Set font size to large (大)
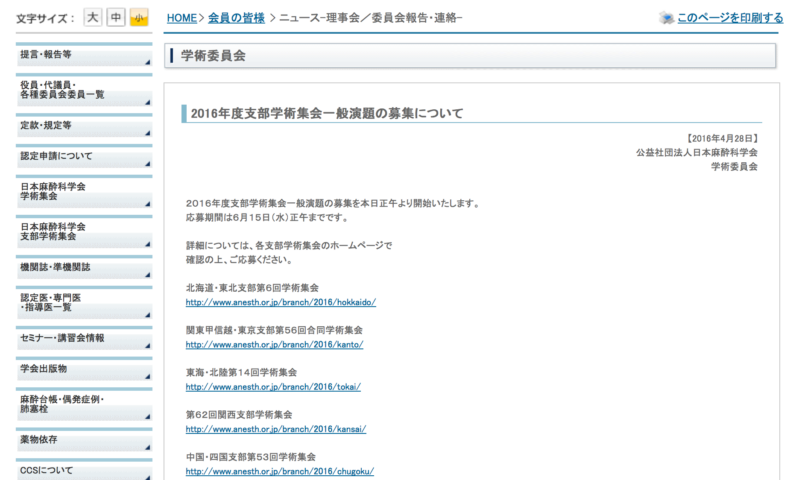Viewport: 790px width, 480px height. pyautogui.click(x=93, y=18)
